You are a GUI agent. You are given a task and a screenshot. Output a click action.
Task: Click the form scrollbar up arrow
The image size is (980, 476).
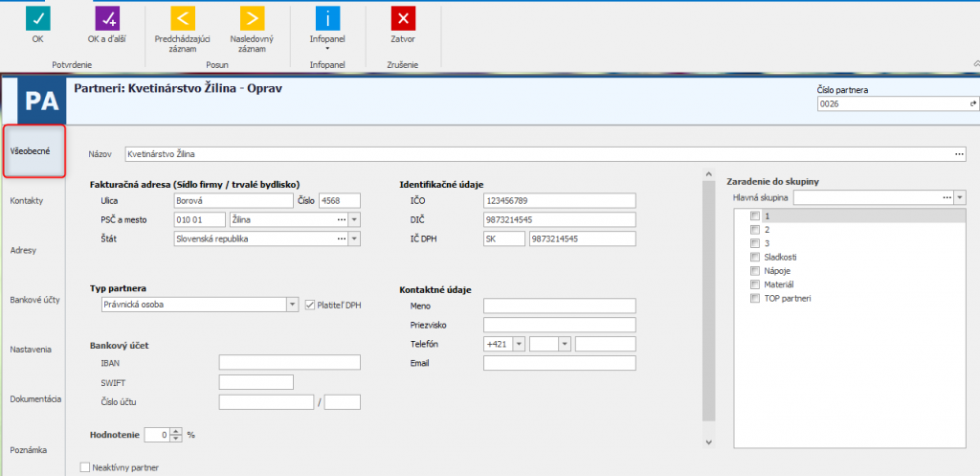(x=708, y=174)
